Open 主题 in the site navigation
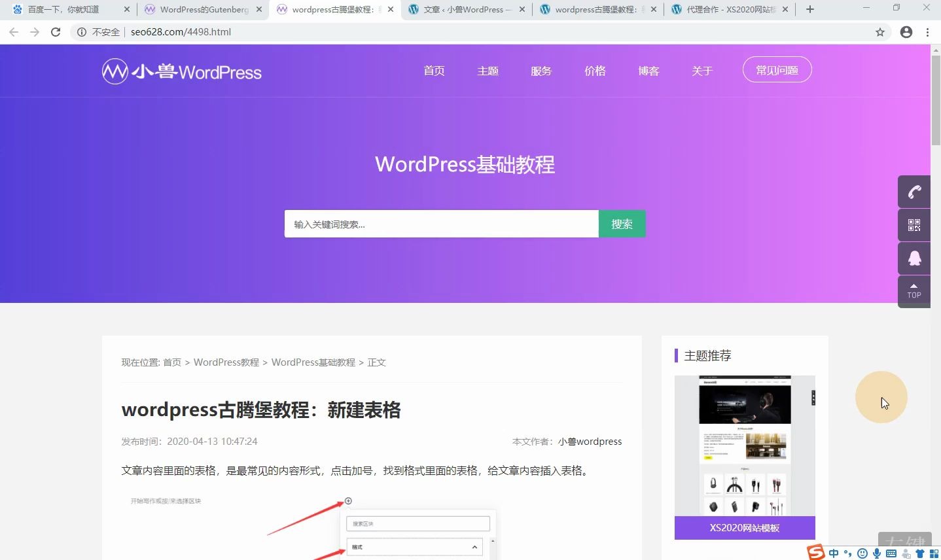941x560 pixels. click(488, 71)
